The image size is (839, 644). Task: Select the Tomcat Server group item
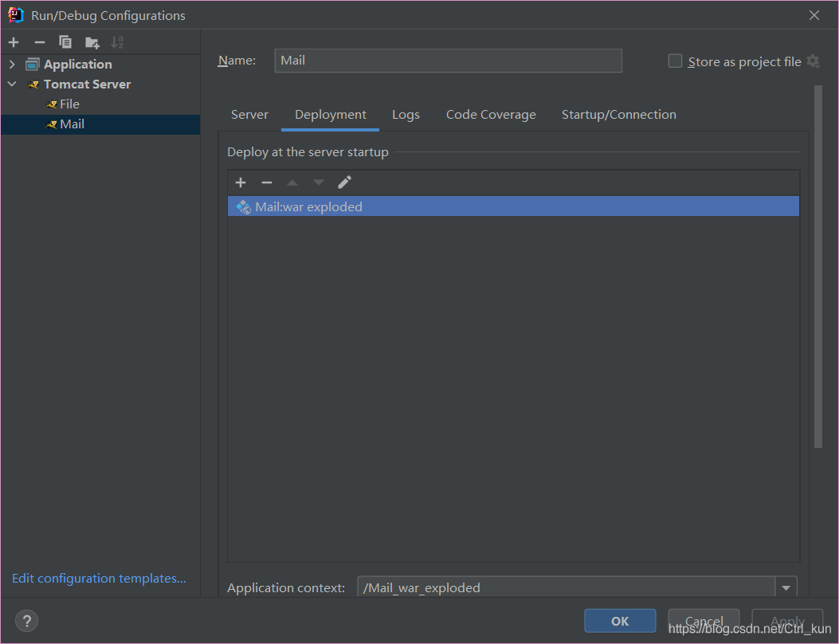(x=100, y=84)
